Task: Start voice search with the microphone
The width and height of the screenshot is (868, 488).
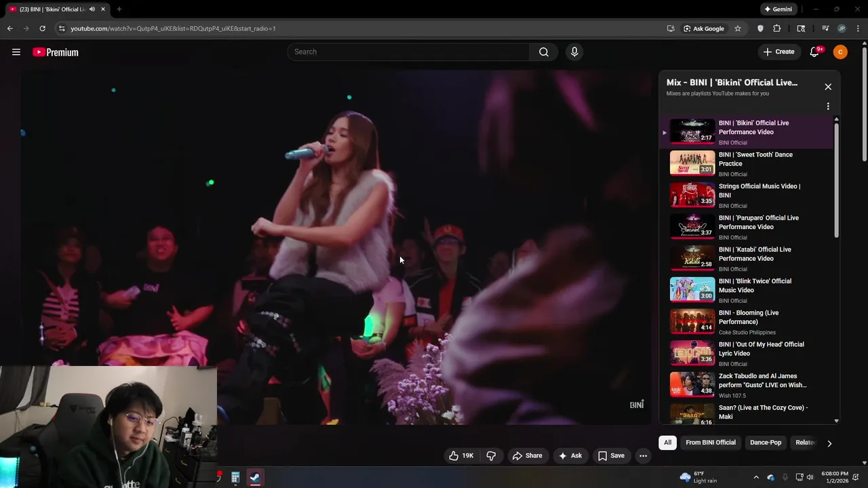Action: (x=574, y=52)
